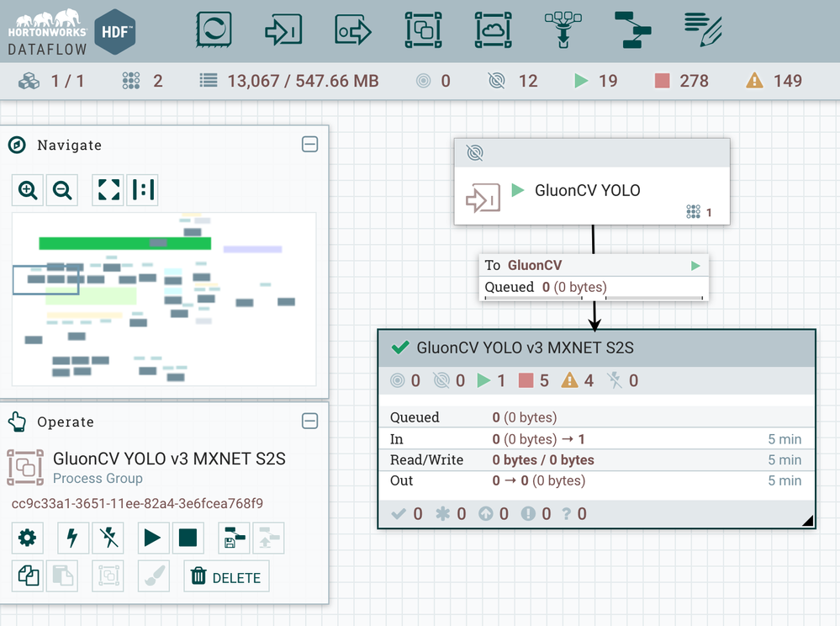Start the selected process group
The width and height of the screenshot is (840, 626).
click(x=153, y=538)
